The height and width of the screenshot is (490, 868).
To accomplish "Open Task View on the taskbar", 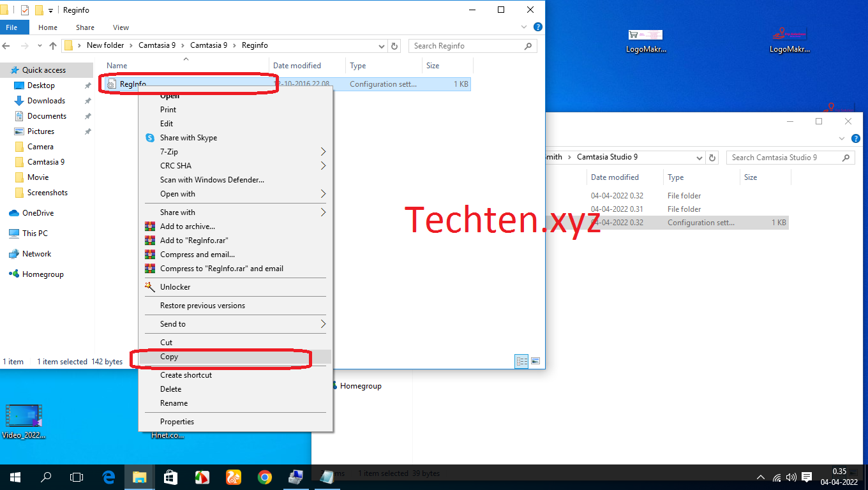I will click(x=77, y=477).
